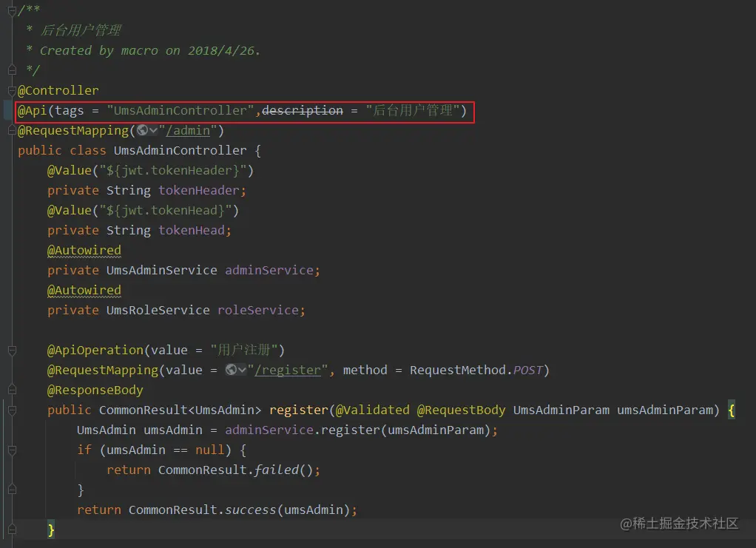Collapse the register method at its signature fold marker

coord(12,410)
